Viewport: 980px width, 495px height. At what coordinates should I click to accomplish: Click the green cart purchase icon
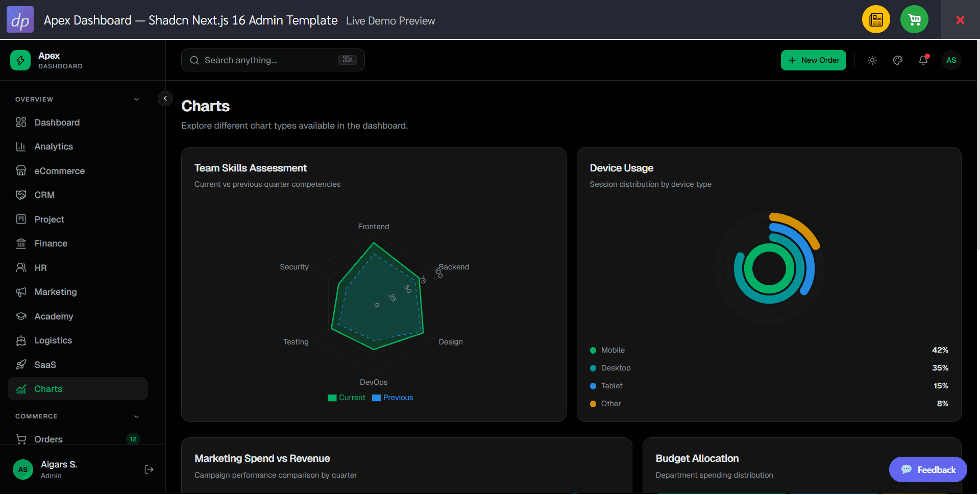click(x=914, y=19)
